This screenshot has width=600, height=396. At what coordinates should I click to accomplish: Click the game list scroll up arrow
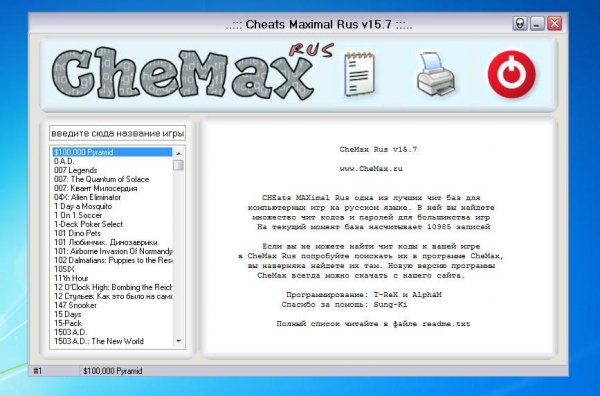point(178,153)
